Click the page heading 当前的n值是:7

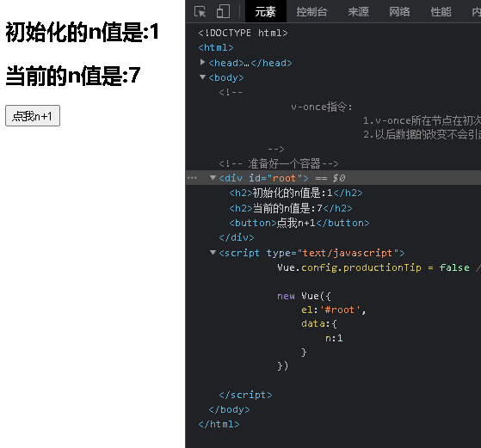(x=73, y=76)
